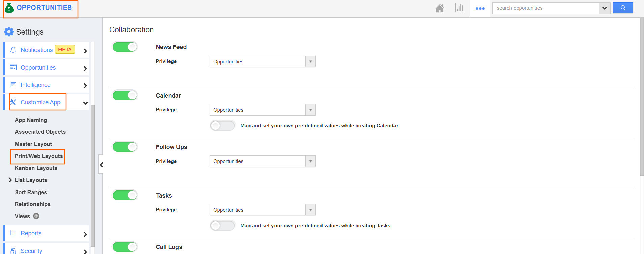Open the reports bar chart icon
The image size is (644, 254).
pyautogui.click(x=459, y=8)
